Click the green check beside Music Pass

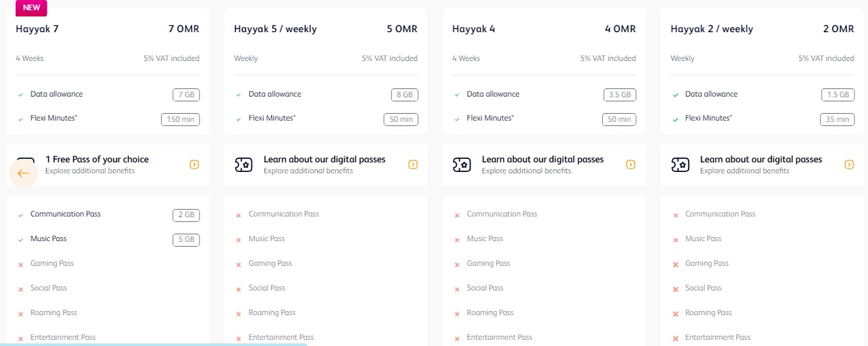click(x=21, y=240)
